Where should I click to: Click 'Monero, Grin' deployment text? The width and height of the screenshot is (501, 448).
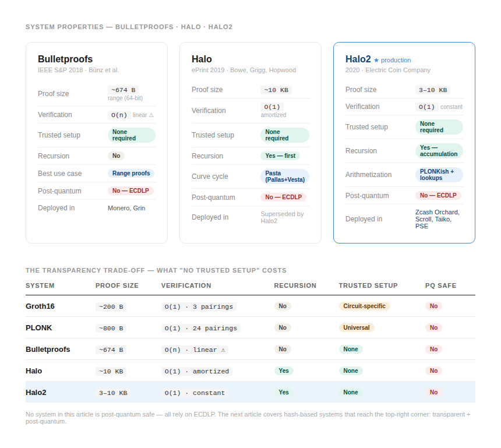point(126,208)
